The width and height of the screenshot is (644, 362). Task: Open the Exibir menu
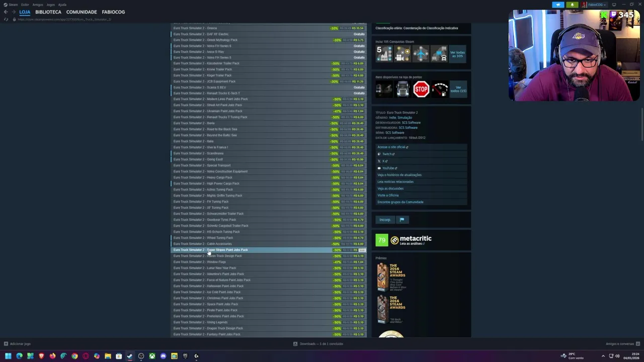click(25, 5)
